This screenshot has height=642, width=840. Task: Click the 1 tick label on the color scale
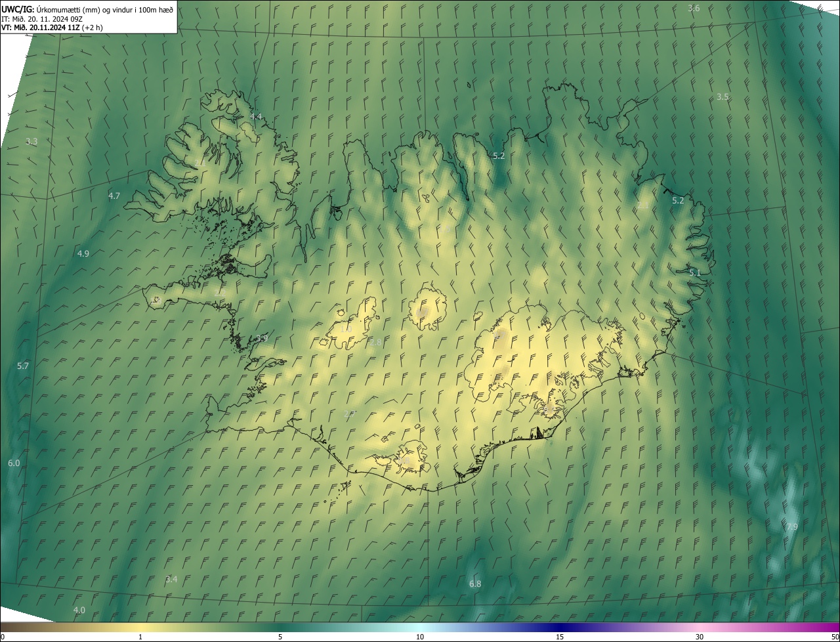click(x=140, y=637)
